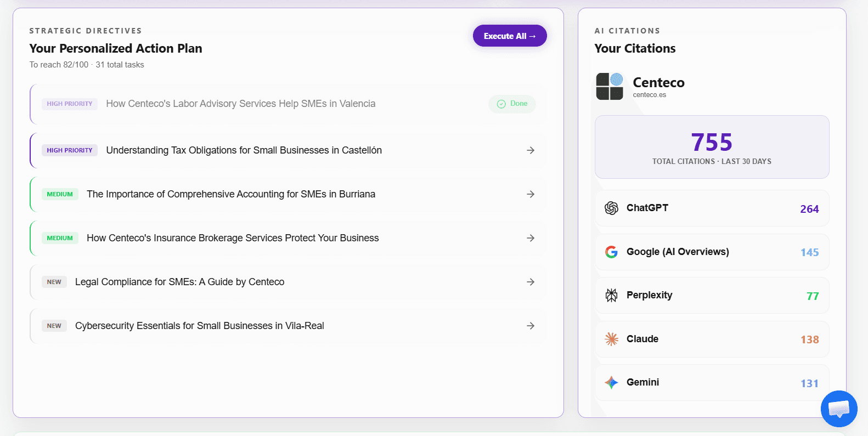Click the Done checkmark icon
The width and height of the screenshot is (868, 436).
(x=501, y=104)
